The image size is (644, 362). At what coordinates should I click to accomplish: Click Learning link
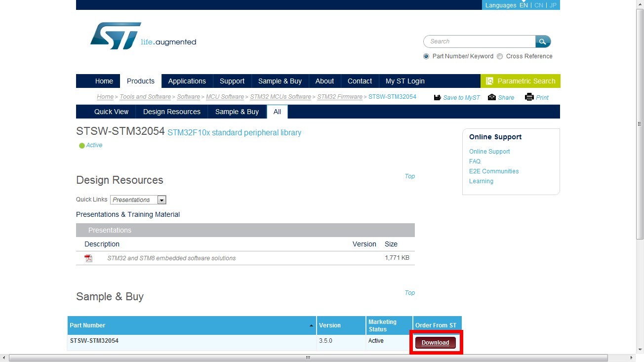481,181
